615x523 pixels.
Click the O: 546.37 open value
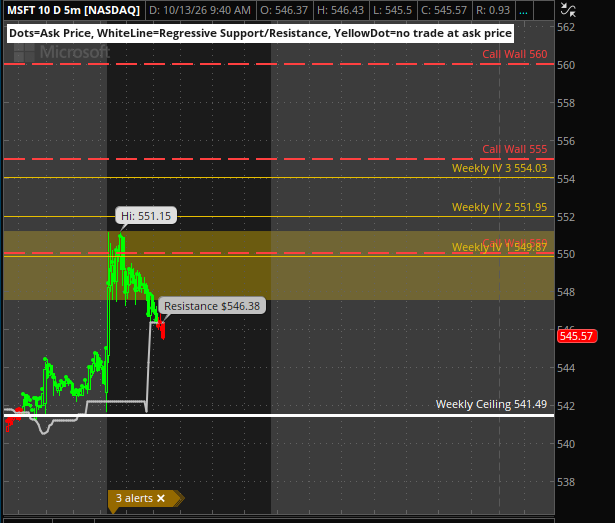pyautogui.click(x=284, y=10)
